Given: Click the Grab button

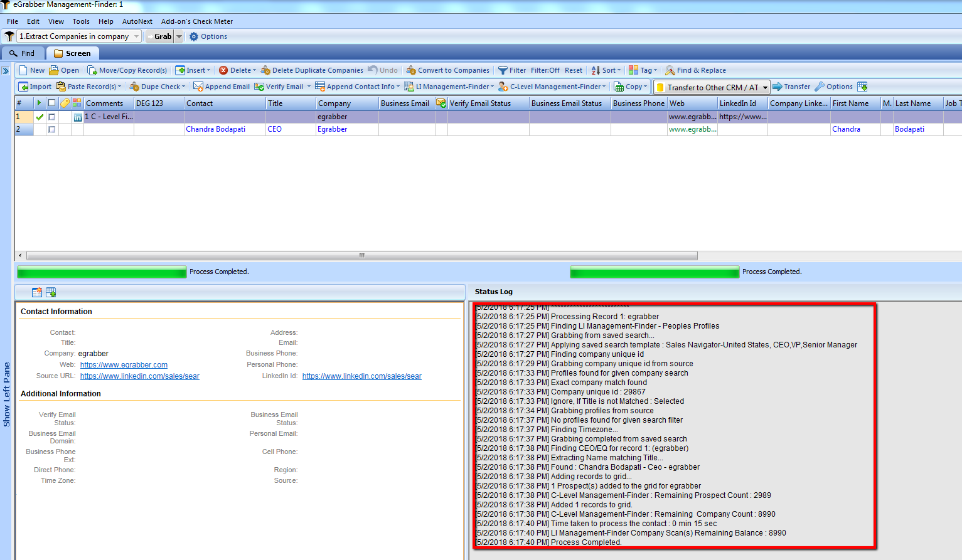Looking at the screenshot, I should point(159,36).
